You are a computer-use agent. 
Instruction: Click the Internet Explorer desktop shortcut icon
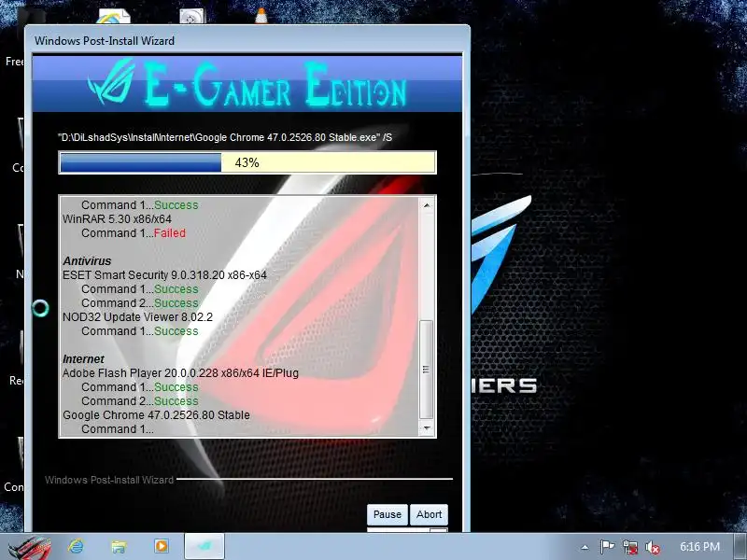(113, 16)
